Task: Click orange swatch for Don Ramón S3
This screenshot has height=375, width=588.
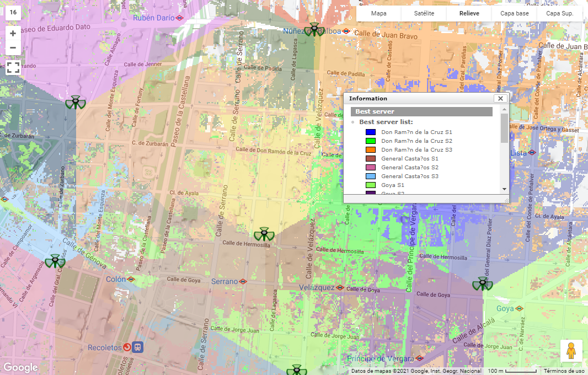Action: point(371,149)
